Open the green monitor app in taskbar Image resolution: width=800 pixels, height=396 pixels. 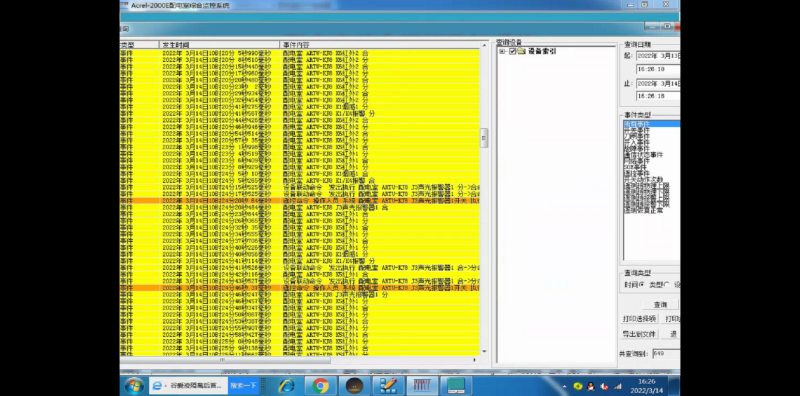(456, 386)
